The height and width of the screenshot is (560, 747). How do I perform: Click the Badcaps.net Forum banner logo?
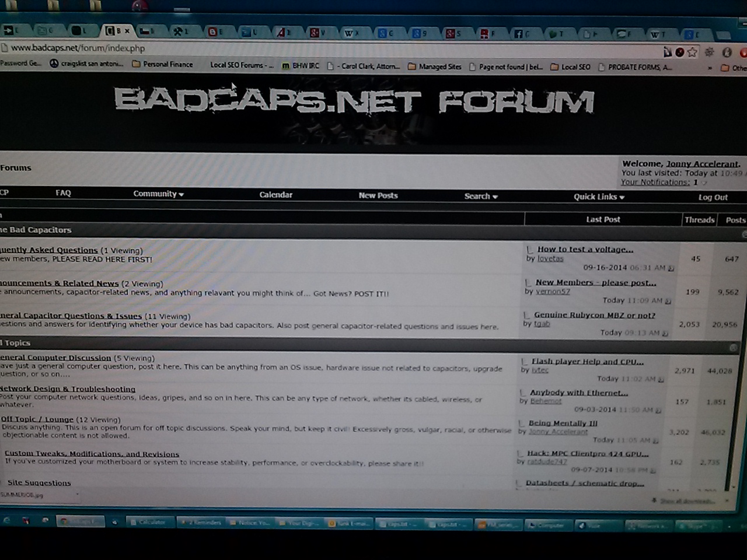click(354, 101)
